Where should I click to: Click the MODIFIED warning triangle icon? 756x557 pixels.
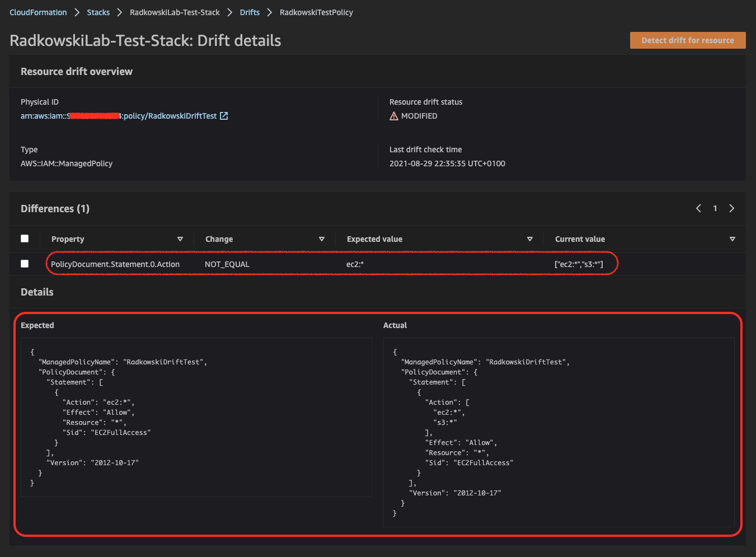(394, 116)
